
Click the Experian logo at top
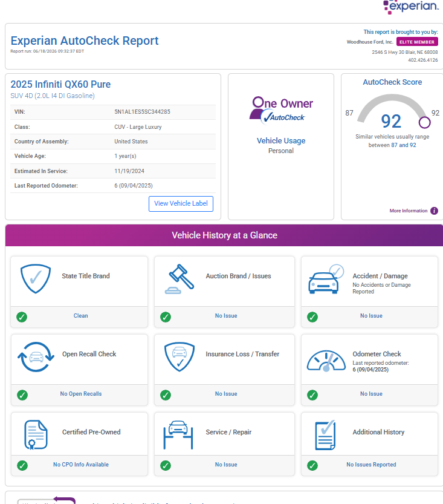point(411,7)
